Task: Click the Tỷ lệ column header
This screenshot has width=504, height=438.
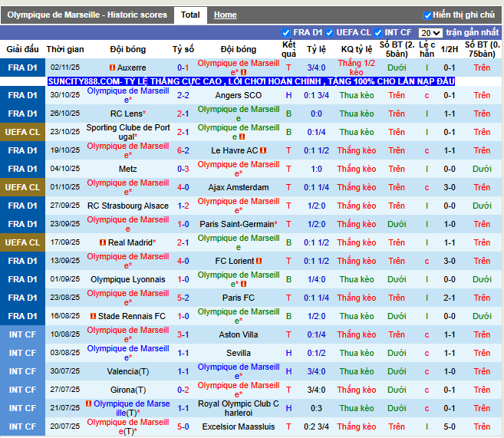Action: 316,49
